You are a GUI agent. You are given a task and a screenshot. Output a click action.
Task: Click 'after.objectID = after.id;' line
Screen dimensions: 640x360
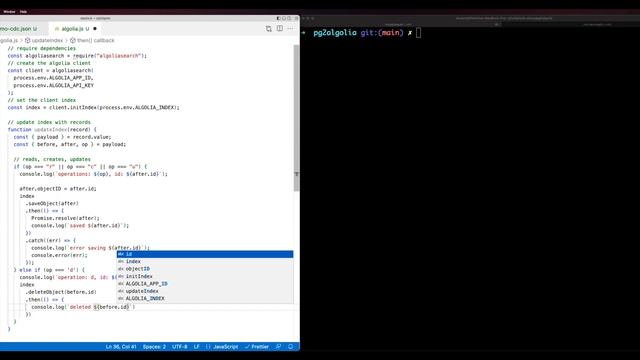tap(58, 189)
